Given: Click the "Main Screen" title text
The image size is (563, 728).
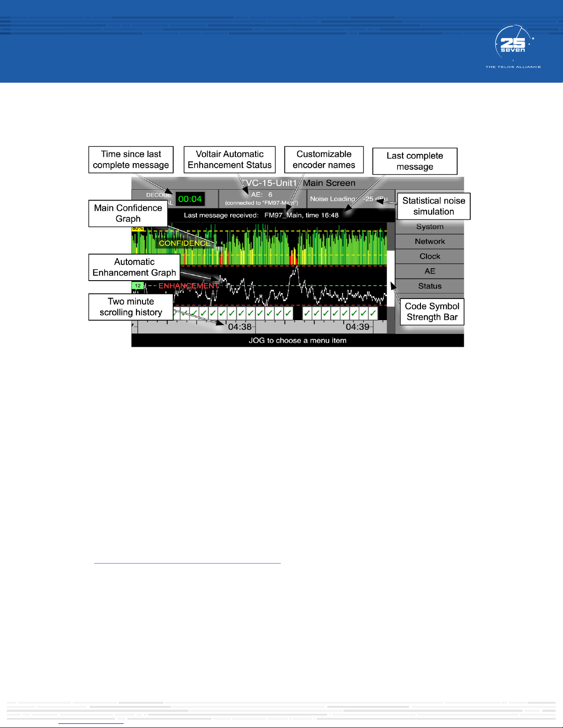Looking at the screenshot, I should [329, 183].
